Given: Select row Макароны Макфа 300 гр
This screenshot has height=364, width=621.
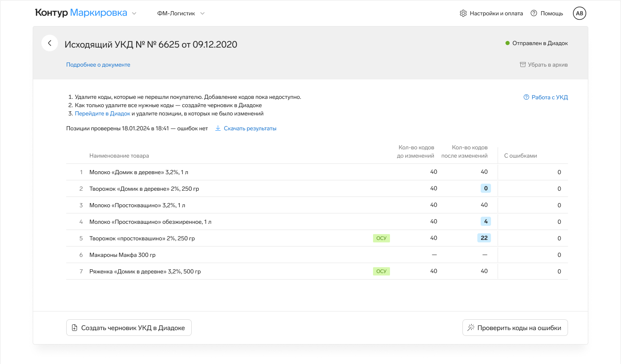Looking at the screenshot, I should (x=317, y=255).
